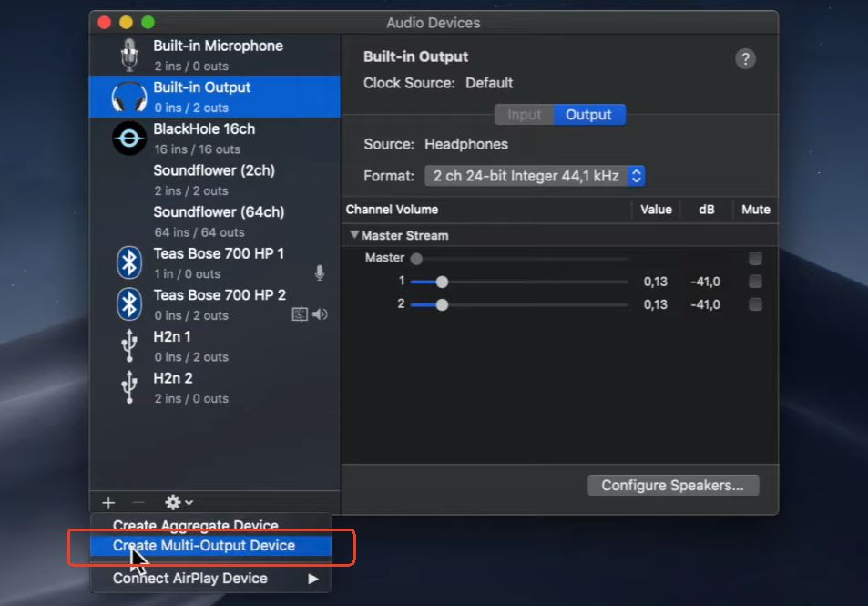Click the red window close button
This screenshot has height=606, width=868.
[104, 22]
